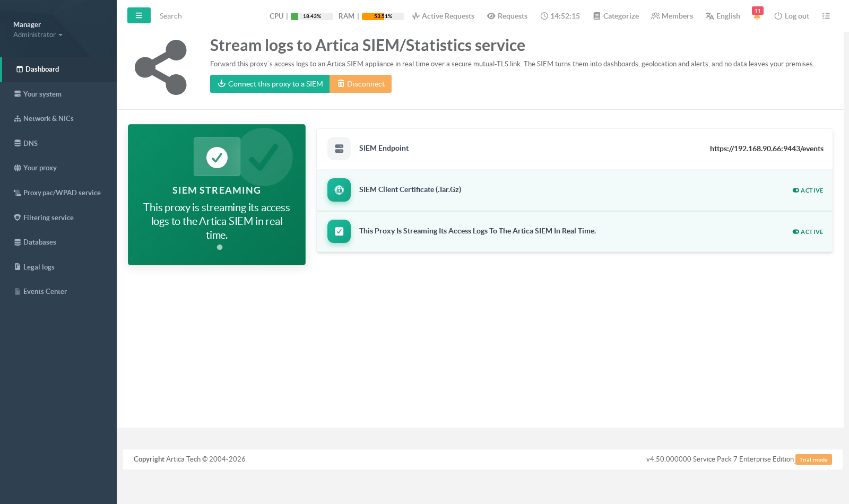
Task: Open Network & NICs section
Action: click(x=58, y=118)
